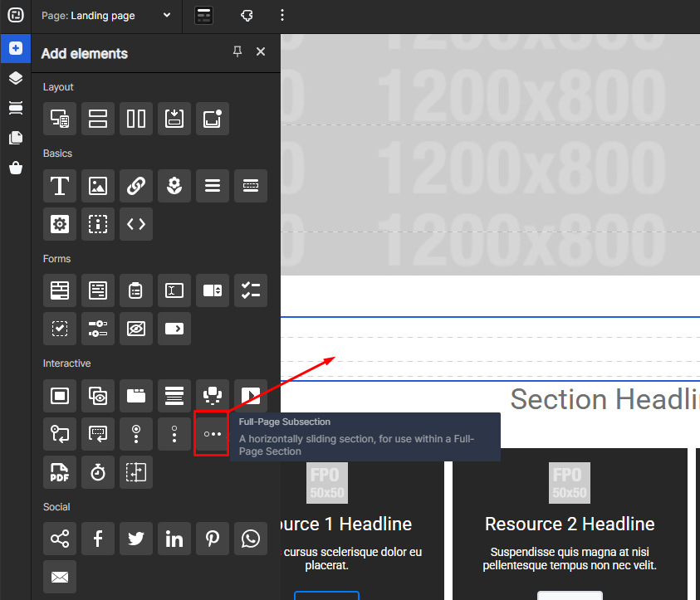Add an Image element from Basics
The width and height of the screenshot is (700, 600).
click(x=98, y=186)
